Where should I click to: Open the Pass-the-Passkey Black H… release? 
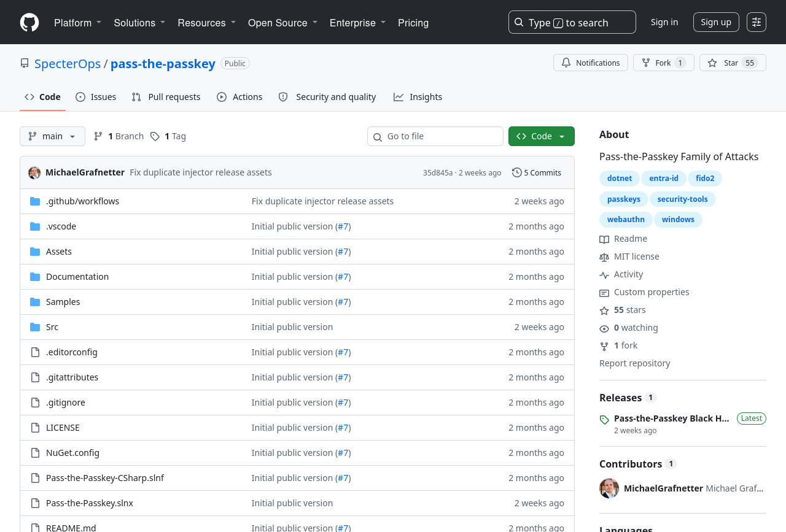click(672, 418)
